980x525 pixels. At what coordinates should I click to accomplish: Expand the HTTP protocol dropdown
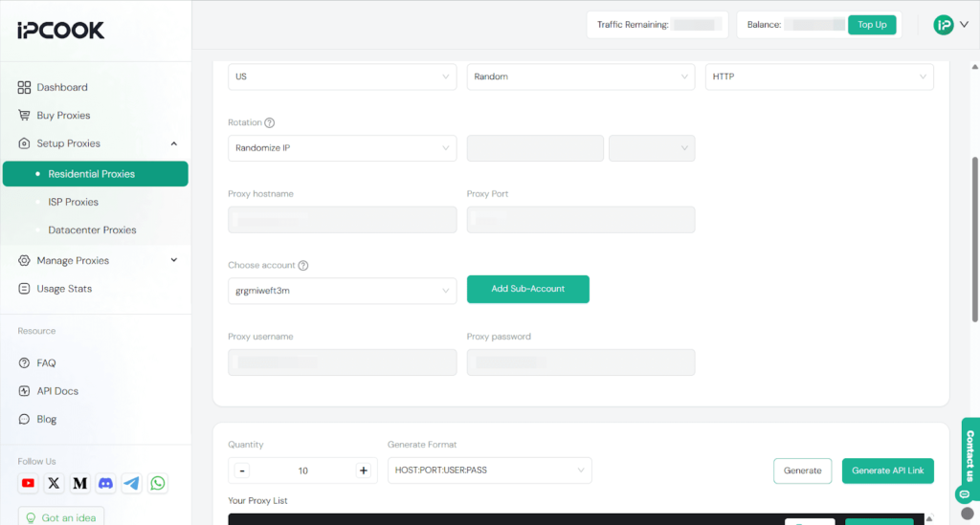pyautogui.click(x=819, y=77)
